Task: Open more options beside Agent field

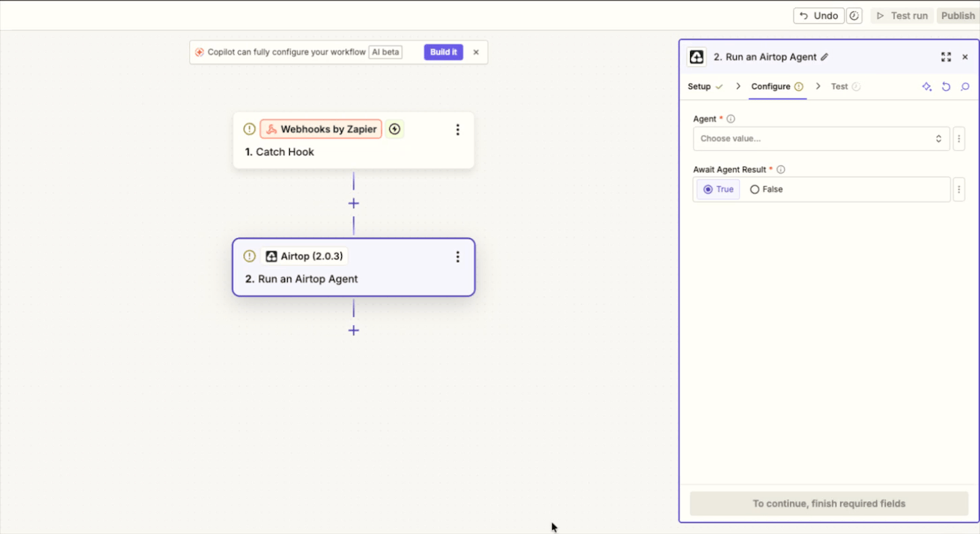Action: [959, 139]
